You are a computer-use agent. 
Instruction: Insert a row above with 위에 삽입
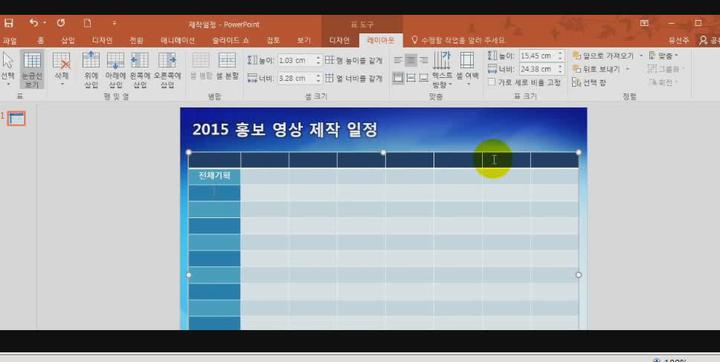pyautogui.click(x=91, y=69)
